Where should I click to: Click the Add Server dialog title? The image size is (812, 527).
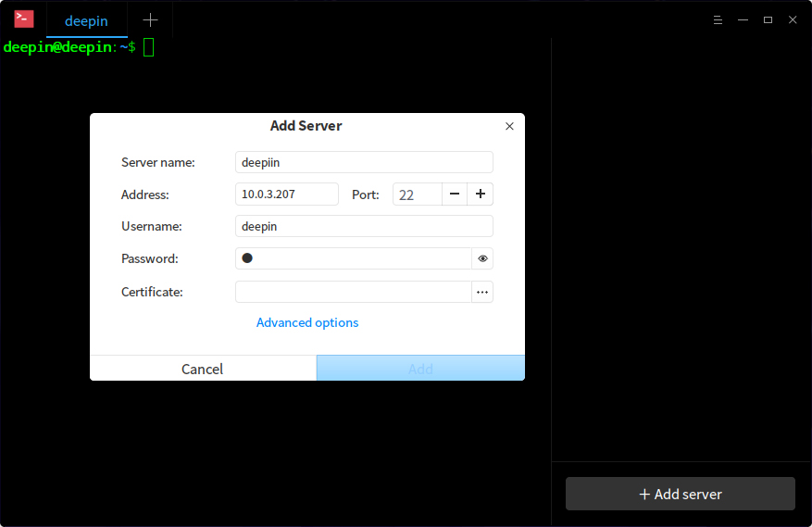click(x=306, y=126)
